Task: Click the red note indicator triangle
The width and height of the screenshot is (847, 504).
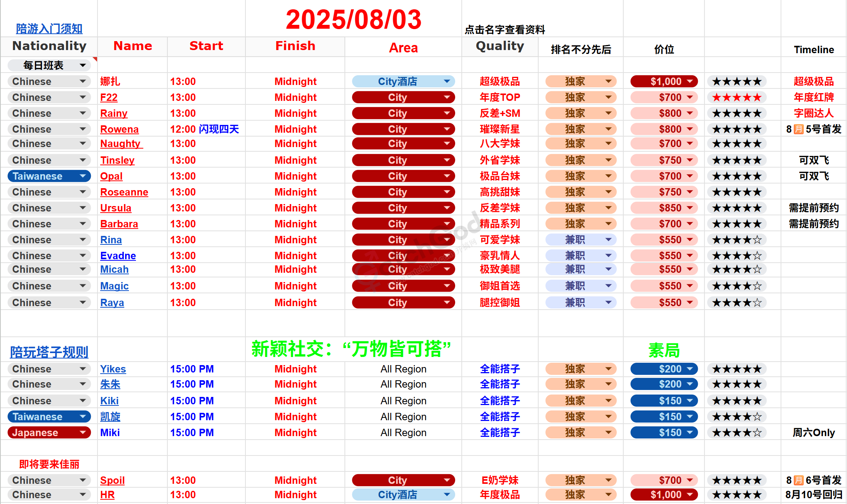Action: (x=95, y=59)
